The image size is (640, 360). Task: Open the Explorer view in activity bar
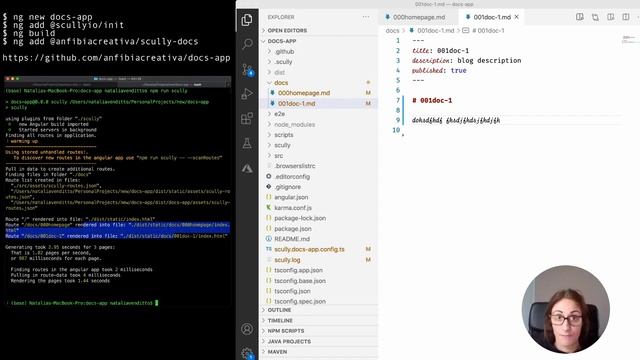click(247, 20)
